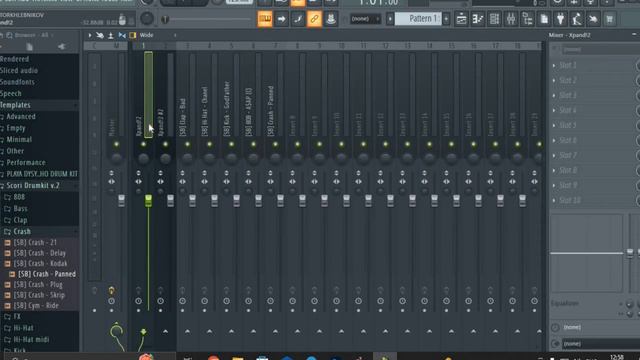Expand Slot 10 effect menu arrow
This screenshot has width=640, height=360.
[x=554, y=200]
